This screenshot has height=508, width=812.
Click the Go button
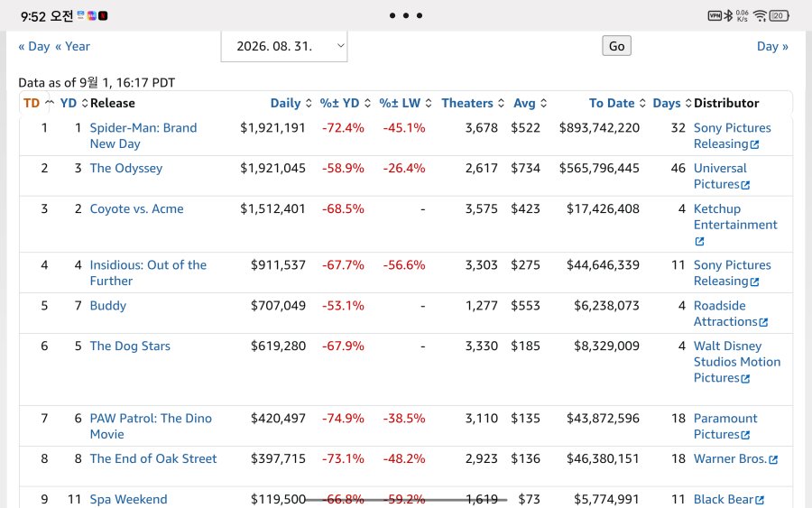coord(616,46)
